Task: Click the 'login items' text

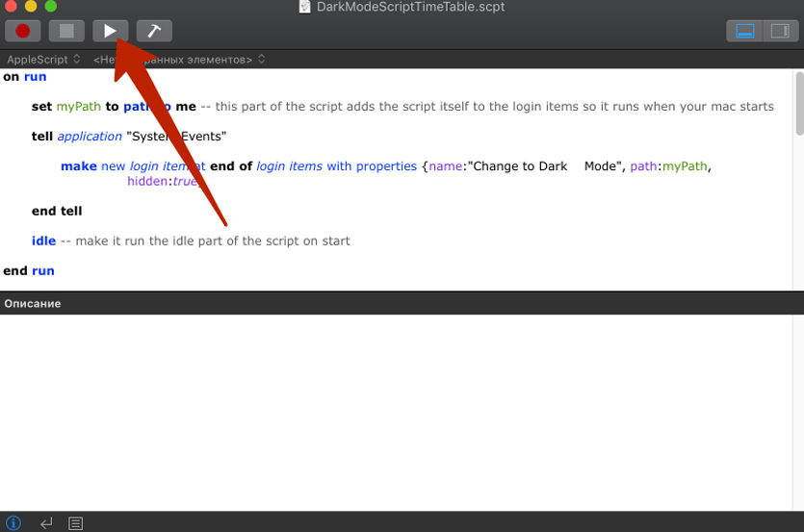Action: coord(289,166)
